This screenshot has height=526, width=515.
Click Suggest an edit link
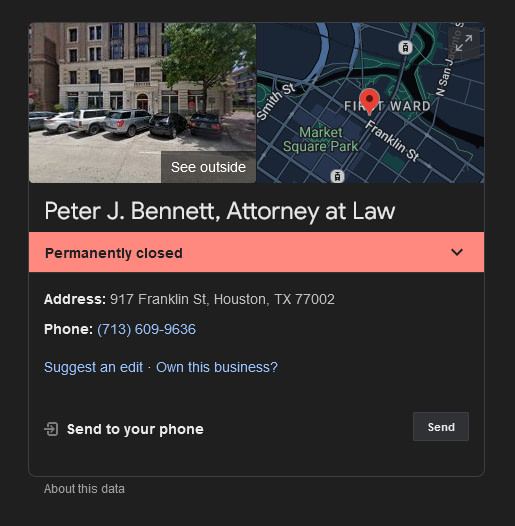(94, 367)
